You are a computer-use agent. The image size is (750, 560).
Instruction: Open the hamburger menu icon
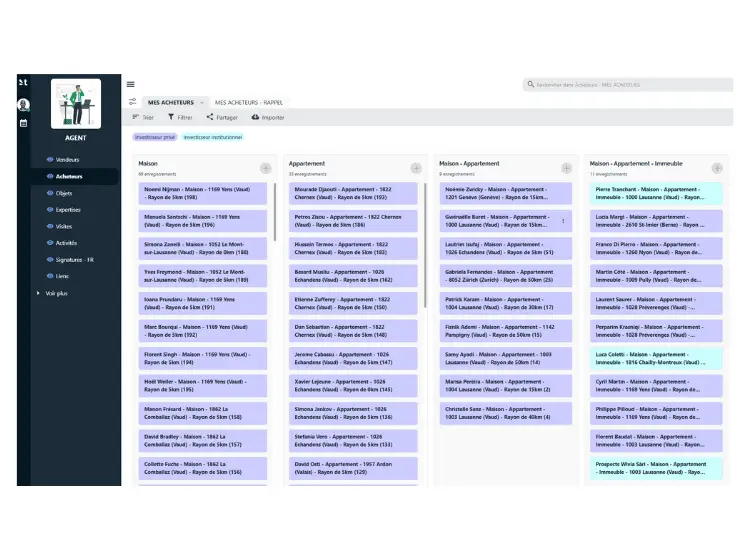coord(130,84)
